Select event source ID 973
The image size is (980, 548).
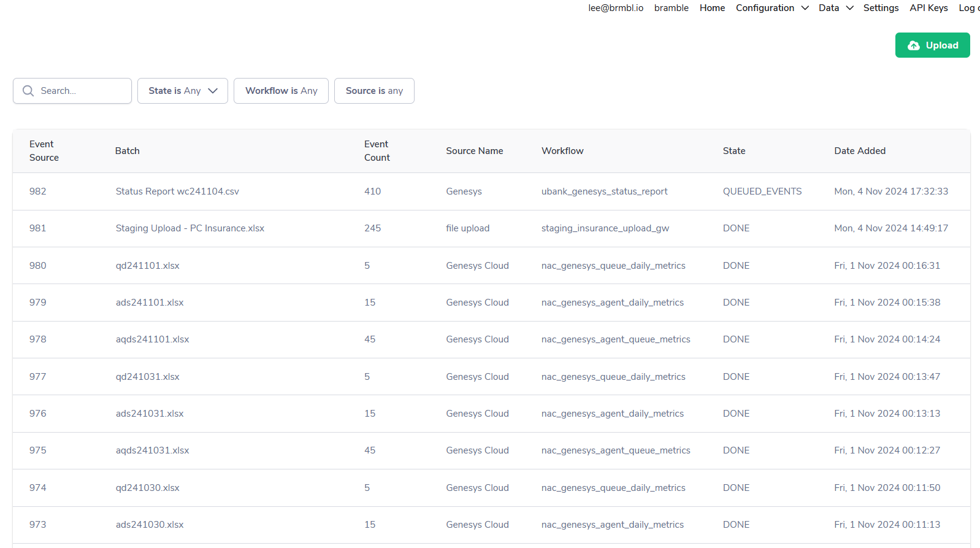pos(38,525)
